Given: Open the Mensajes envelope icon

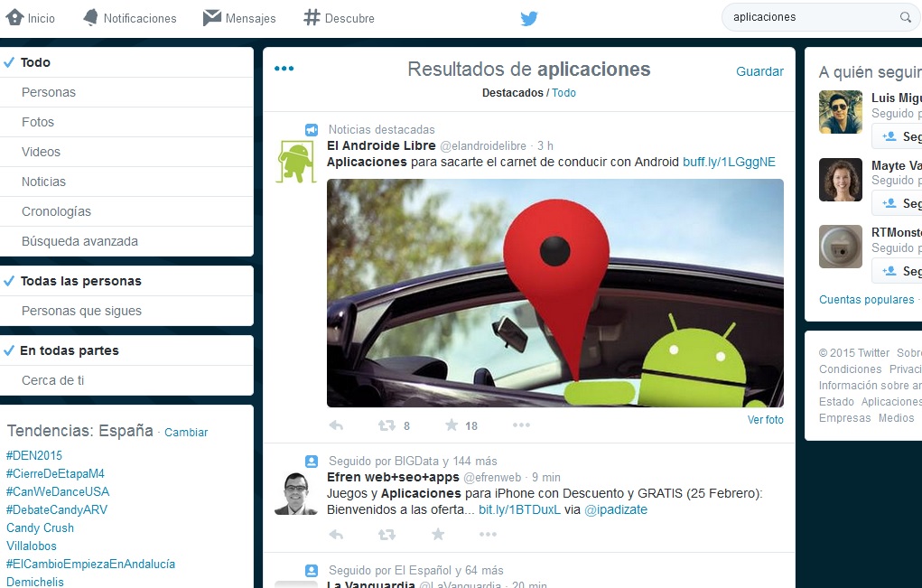Looking at the screenshot, I should pos(211,18).
